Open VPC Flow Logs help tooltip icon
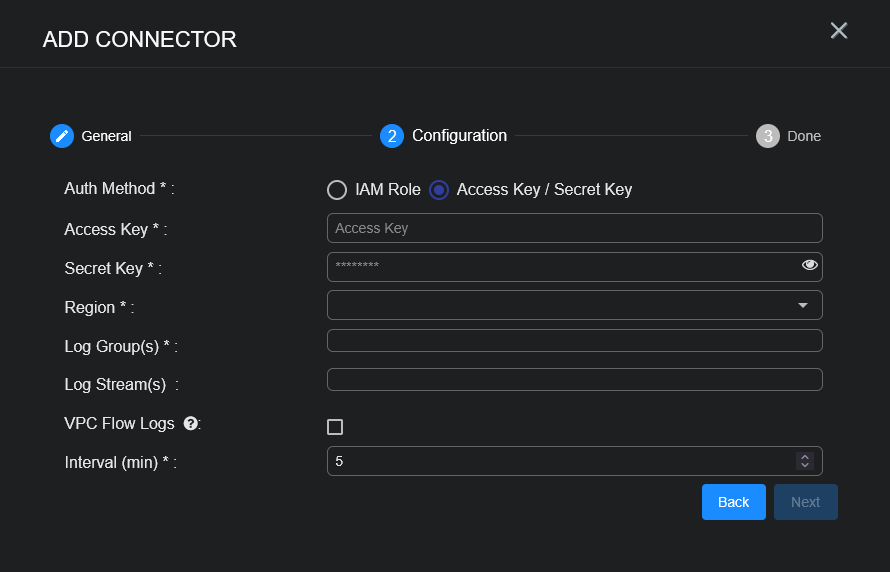 click(x=190, y=424)
